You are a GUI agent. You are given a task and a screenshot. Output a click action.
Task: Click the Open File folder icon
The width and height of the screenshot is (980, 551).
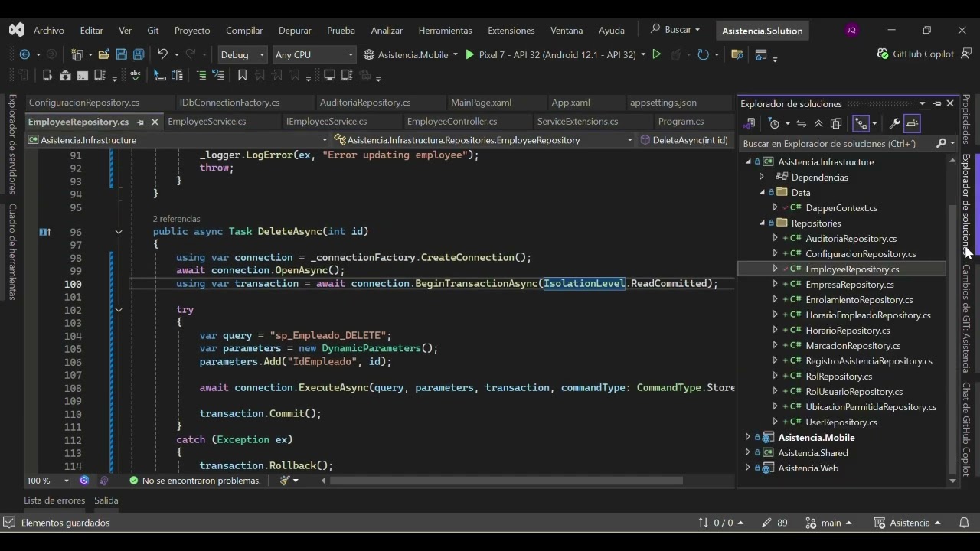(103, 54)
